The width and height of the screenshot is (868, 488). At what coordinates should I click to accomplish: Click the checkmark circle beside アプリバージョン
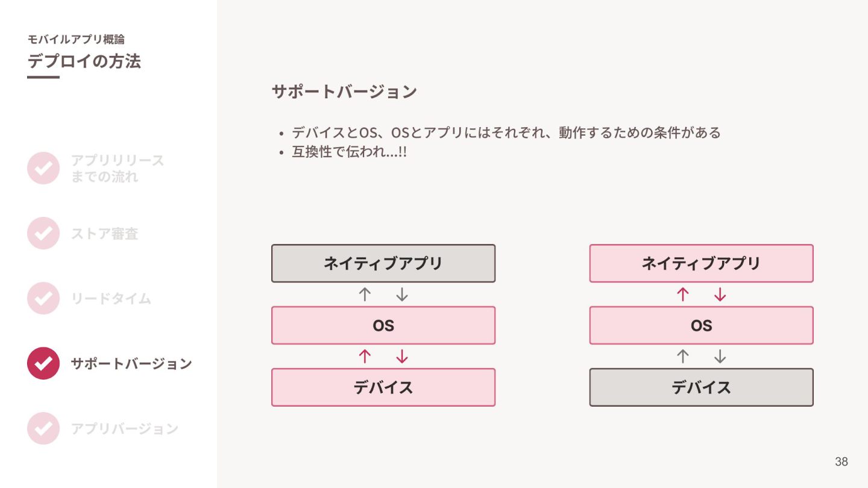[x=43, y=428]
